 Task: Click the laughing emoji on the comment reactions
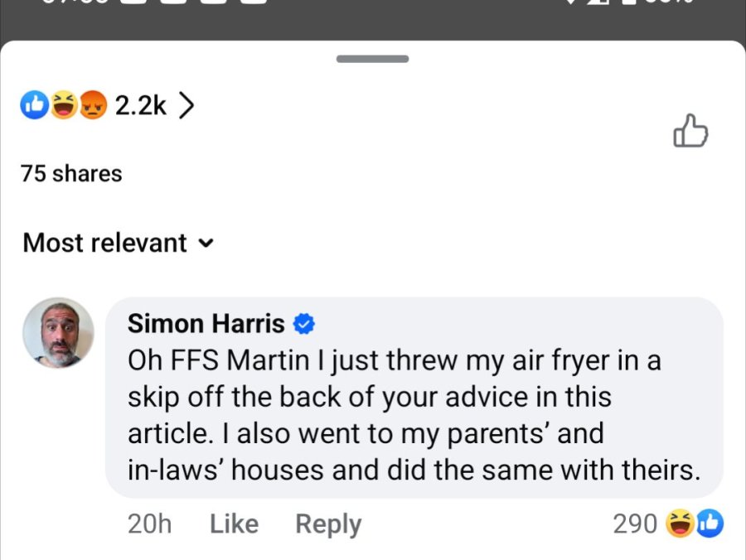(x=680, y=524)
